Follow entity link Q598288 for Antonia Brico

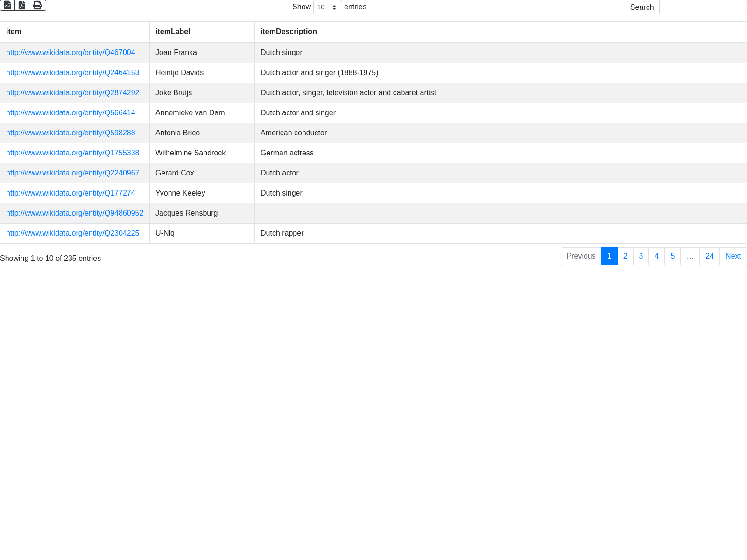click(x=70, y=133)
